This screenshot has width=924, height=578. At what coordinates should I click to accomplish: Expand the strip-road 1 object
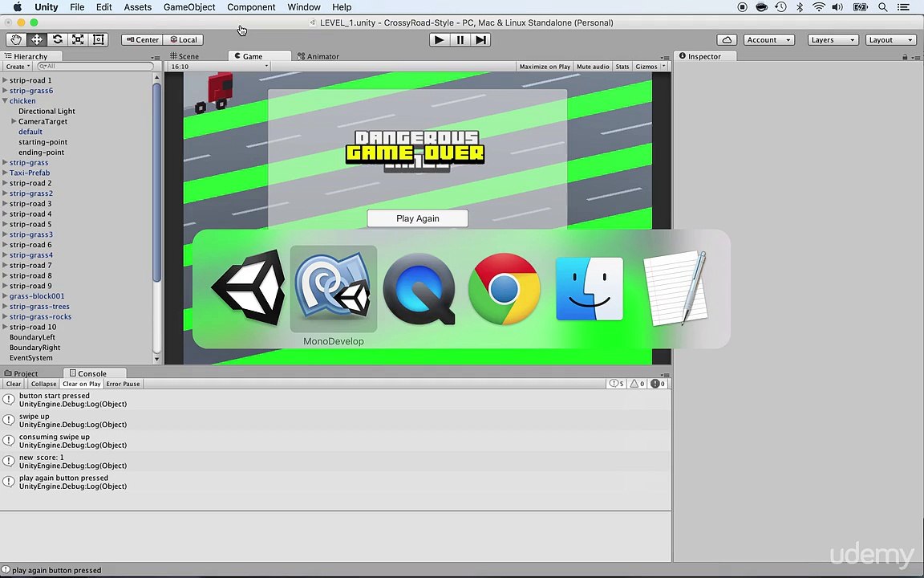point(5,80)
